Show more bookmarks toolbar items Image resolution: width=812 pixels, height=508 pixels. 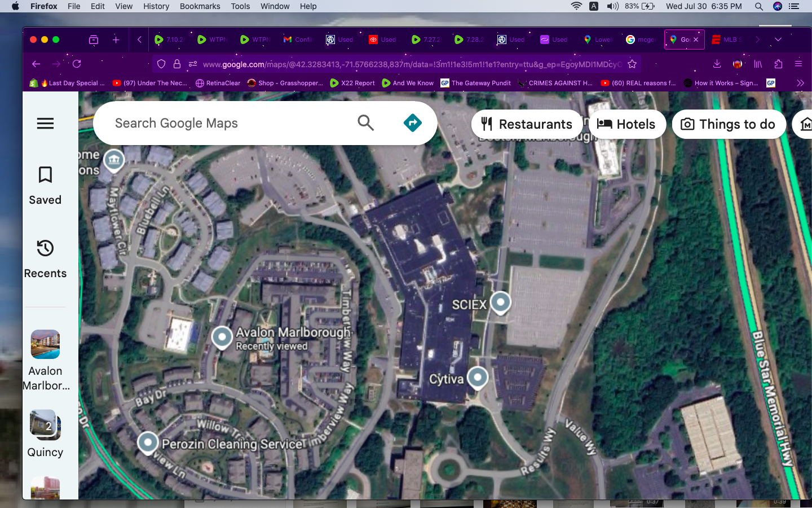[x=800, y=83]
